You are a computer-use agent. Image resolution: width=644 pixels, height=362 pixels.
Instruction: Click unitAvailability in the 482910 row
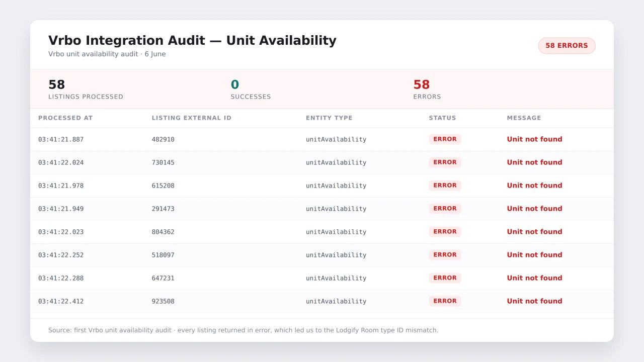[336, 139]
